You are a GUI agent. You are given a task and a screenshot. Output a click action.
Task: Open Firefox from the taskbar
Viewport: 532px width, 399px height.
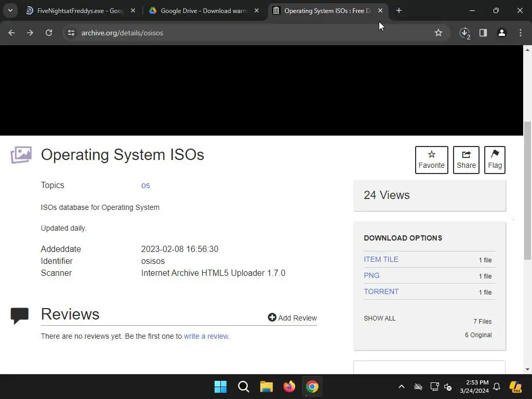point(289,387)
